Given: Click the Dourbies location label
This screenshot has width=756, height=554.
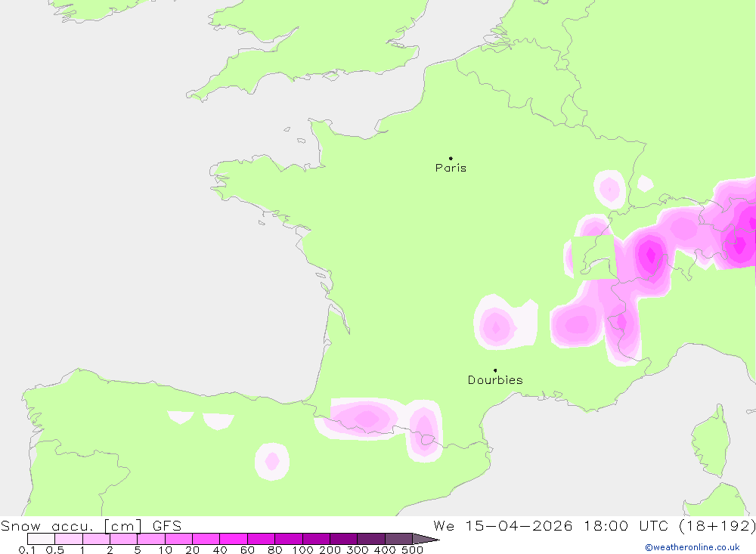Looking at the screenshot, I should tap(495, 380).
